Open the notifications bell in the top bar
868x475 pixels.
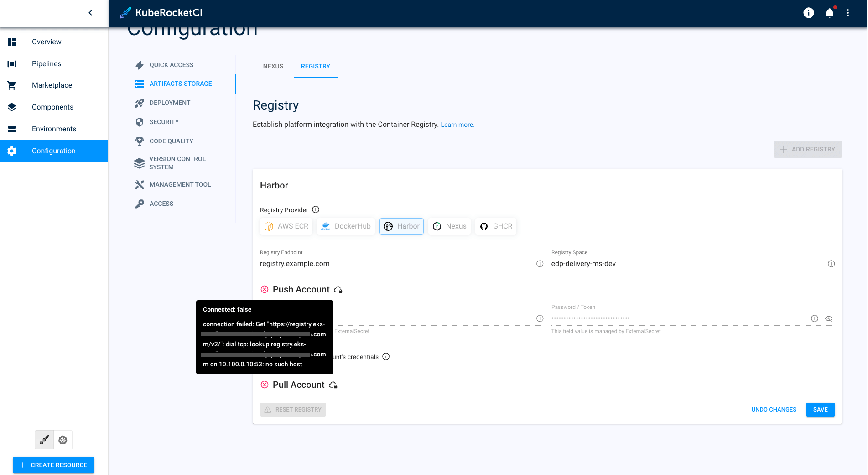pyautogui.click(x=830, y=13)
